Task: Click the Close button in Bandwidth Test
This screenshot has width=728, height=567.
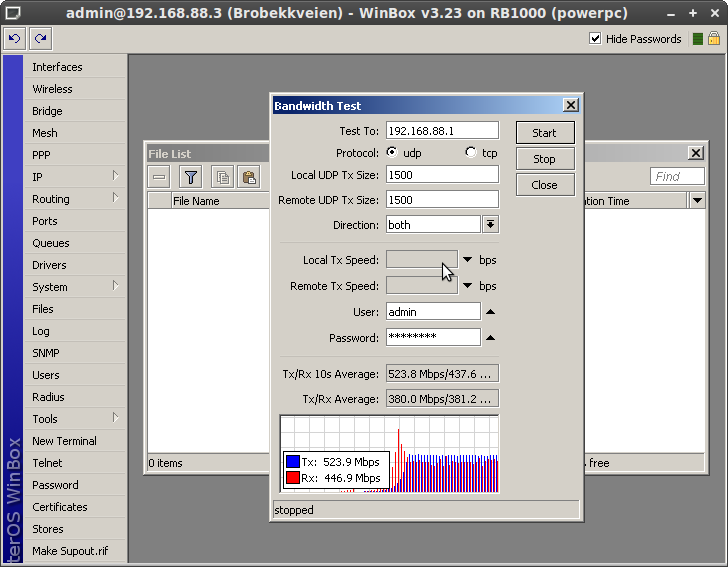Action: click(545, 185)
